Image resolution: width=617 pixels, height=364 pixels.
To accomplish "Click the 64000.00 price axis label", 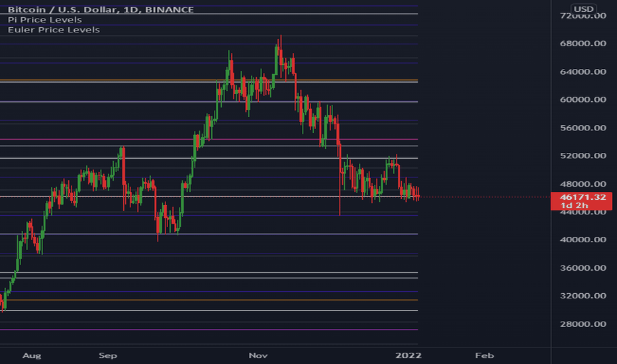I will coord(583,71).
